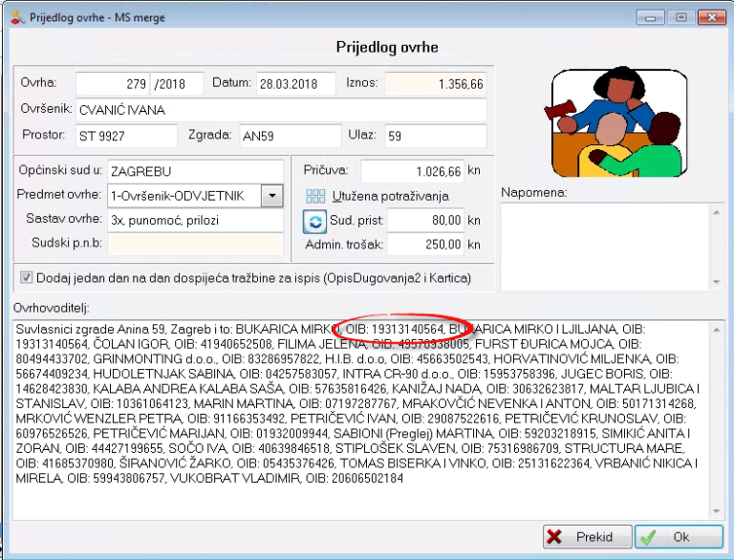This screenshot has width=734, height=560.
Task: Open the Utužena potraživanja link
Action: pos(390,196)
